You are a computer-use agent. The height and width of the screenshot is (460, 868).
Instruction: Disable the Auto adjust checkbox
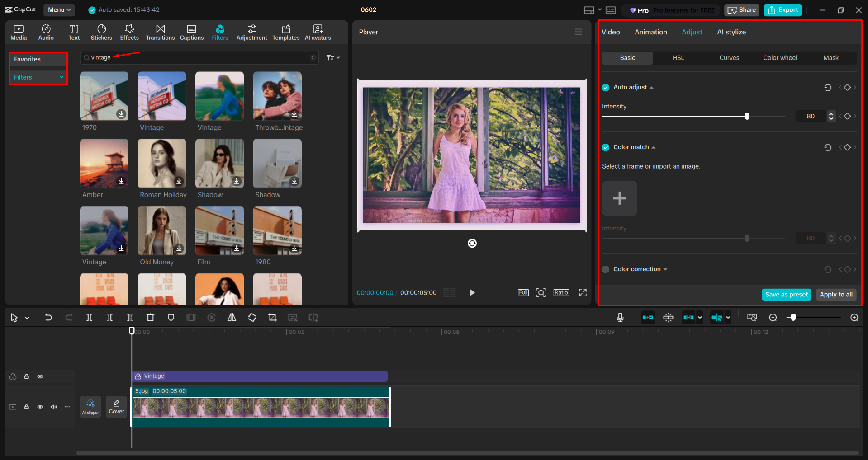pos(605,87)
